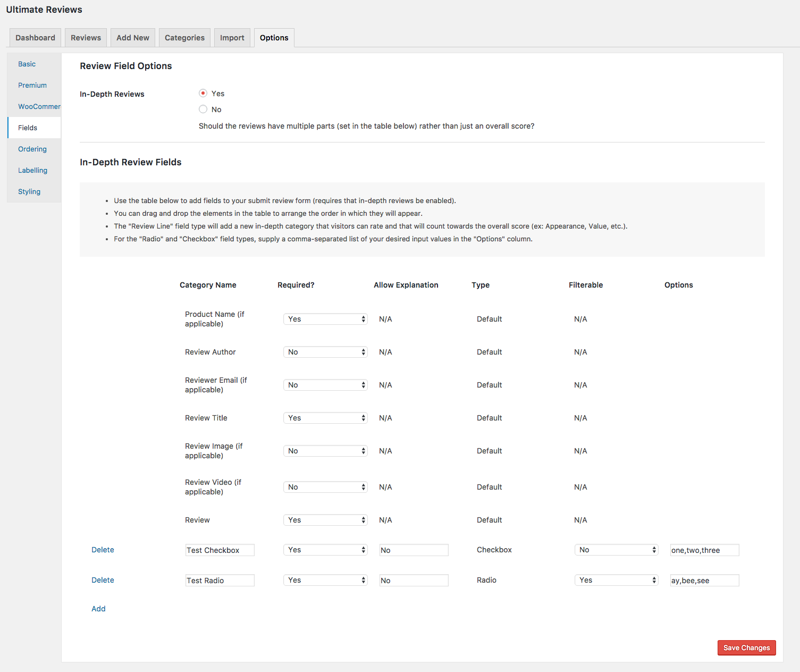This screenshot has width=800, height=672.
Task: Click Add to create new field
Action: click(x=98, y=609)
